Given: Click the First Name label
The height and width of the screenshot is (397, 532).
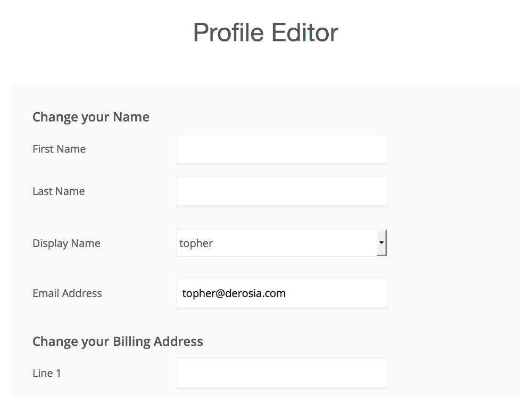Looking at the screenshot, I should pos(59,149).
